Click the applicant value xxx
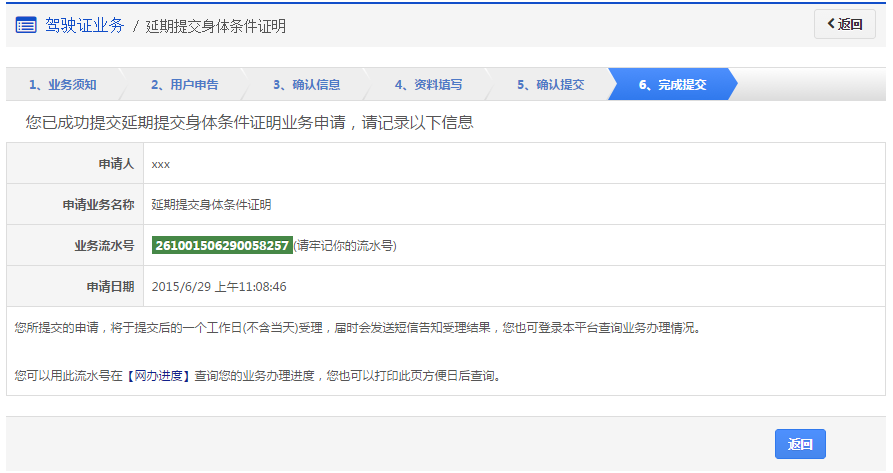Image resolution: width=893 pixels, height=473 pixels. coord(161,164)
